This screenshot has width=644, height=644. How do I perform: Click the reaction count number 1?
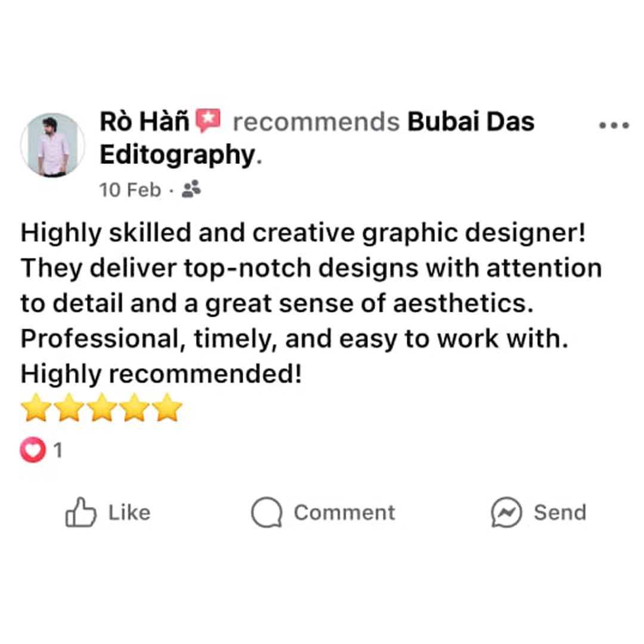coord(58,450)
